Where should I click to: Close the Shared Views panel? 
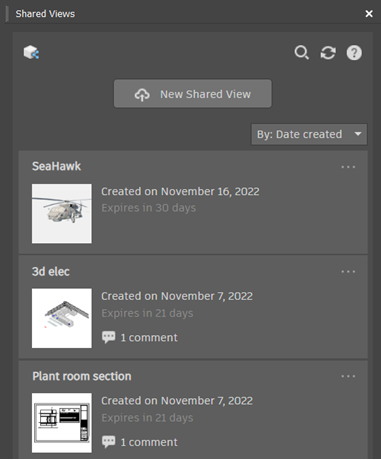369,14
